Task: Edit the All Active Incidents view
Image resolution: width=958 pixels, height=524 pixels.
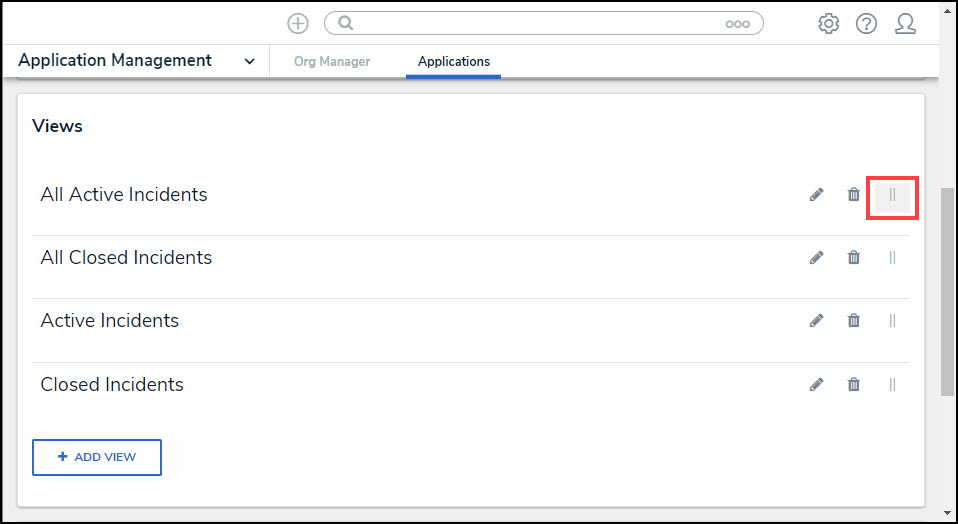Action: [817, 195]
